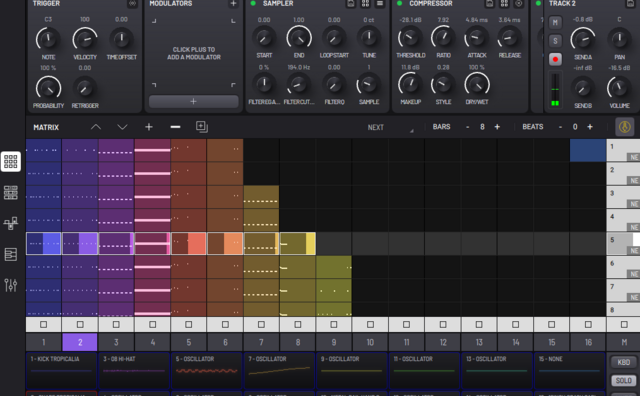
Task: Click the minus icon in Matrix toolbar
Action: coord(176,127)
